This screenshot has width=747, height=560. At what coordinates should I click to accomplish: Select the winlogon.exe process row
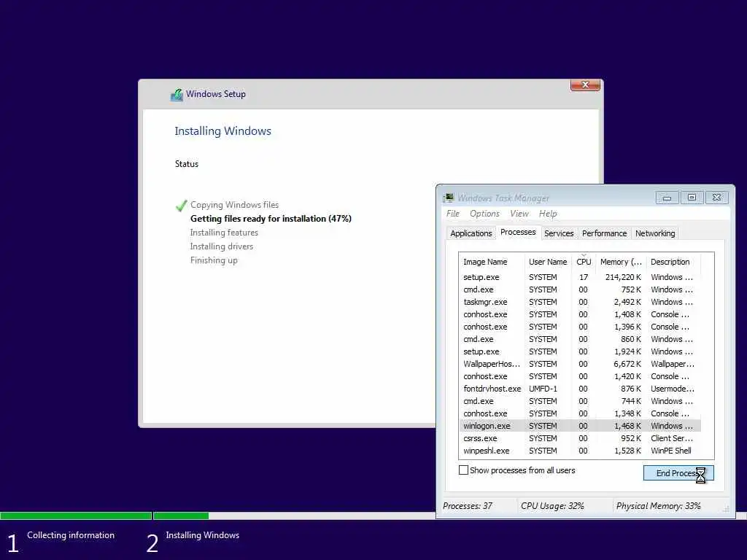pos(580,426)
